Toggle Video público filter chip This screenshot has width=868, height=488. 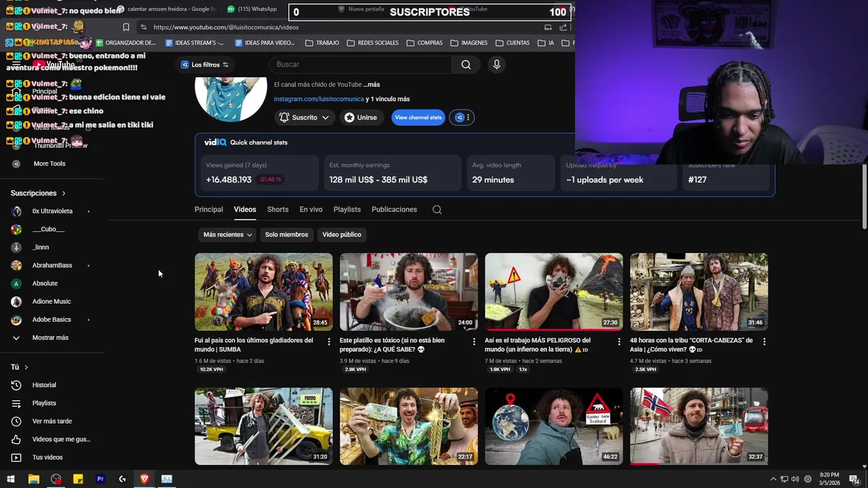(342, 235)
